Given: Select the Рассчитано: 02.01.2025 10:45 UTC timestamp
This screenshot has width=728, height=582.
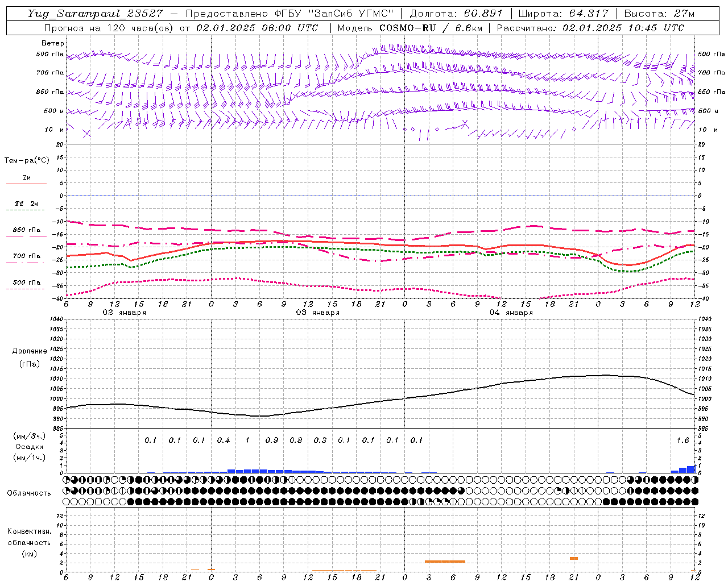Looking at the screenshot, I should pos(590,28).
